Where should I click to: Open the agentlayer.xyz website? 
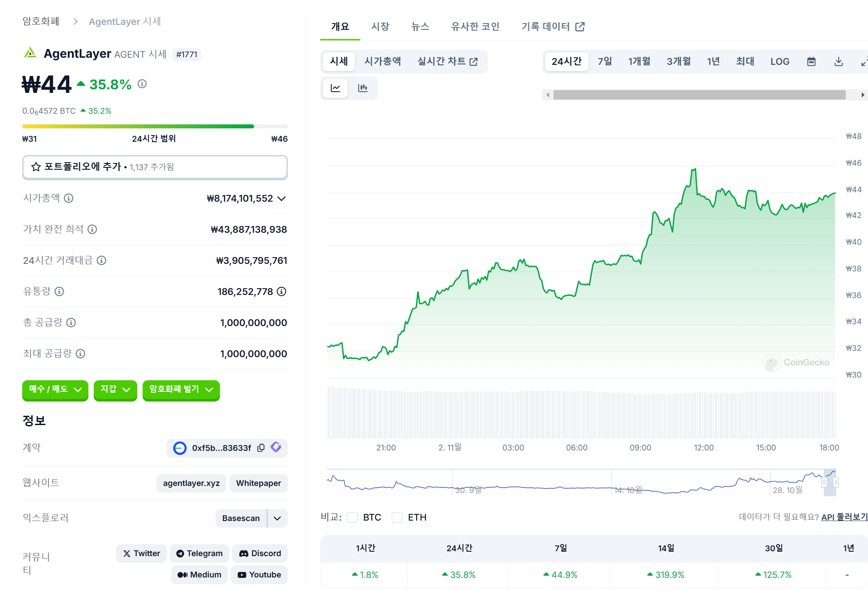click(x=191, y=483)
